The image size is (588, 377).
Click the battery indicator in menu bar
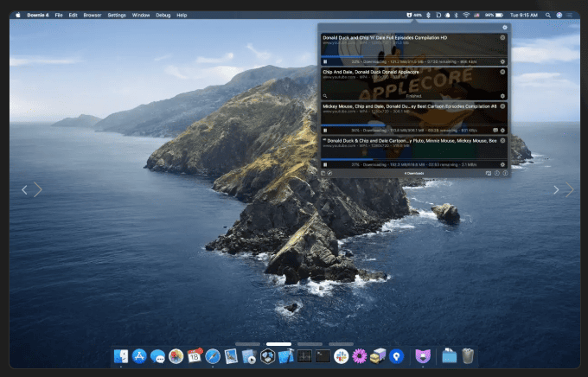pyautogui.click(x=494, y=15)
